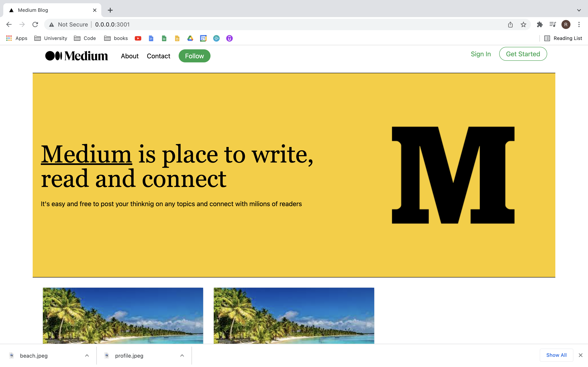Viewport: 588px width, 367px height.
Task: Click the first beach post thumbnail
Action: (x=123, y=315)
